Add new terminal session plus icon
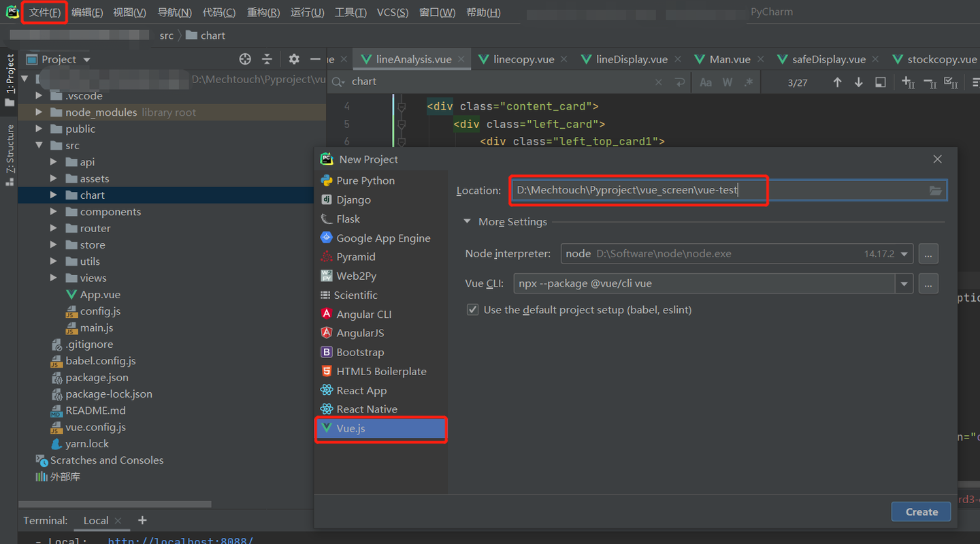The width and height of the screenshot is (980, 544). (142, 520)
